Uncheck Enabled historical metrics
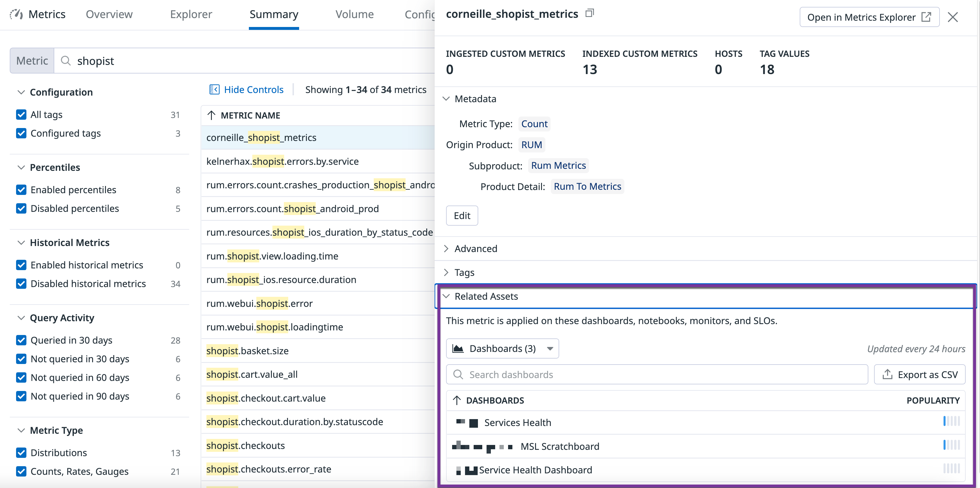This screenshot has width=980, height=488. 21,265
